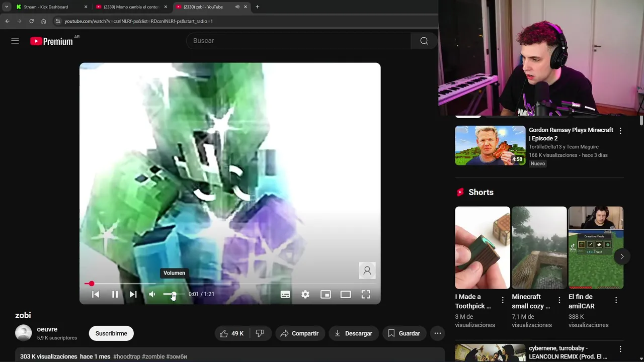
Task: Enter fullscreen mode
Action: tap(366, 295)
